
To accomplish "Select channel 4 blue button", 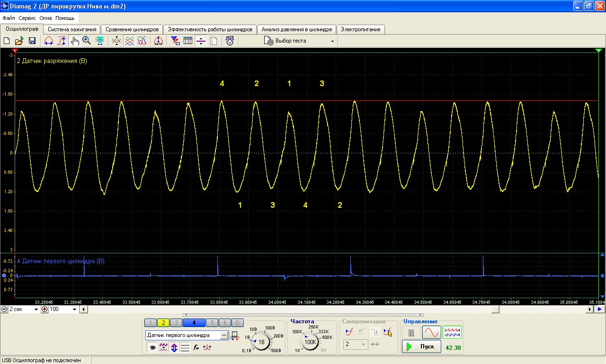I will coord(194,323).
